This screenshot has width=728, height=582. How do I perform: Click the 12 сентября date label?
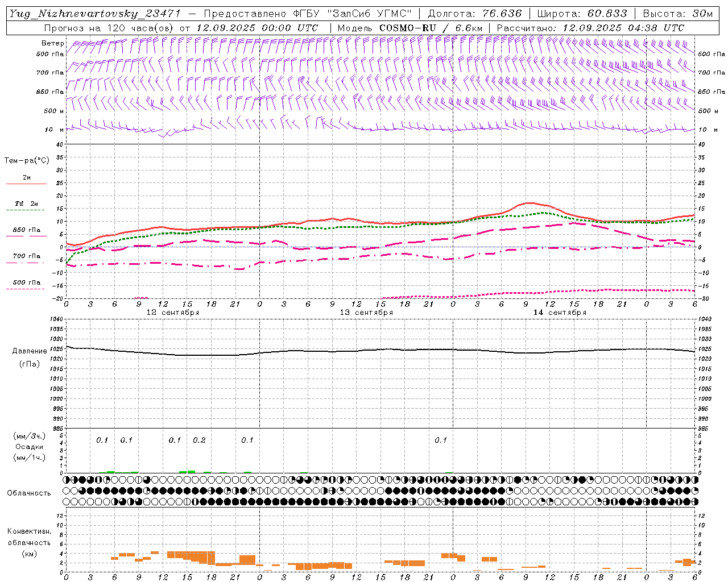[173, 313]
